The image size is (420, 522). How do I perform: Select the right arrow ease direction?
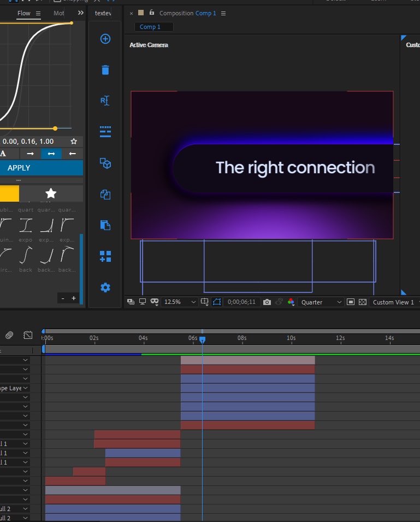30,154
